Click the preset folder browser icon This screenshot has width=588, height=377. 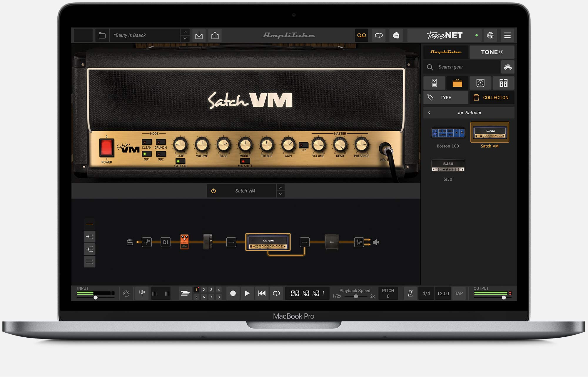click(x=102, y=35)
